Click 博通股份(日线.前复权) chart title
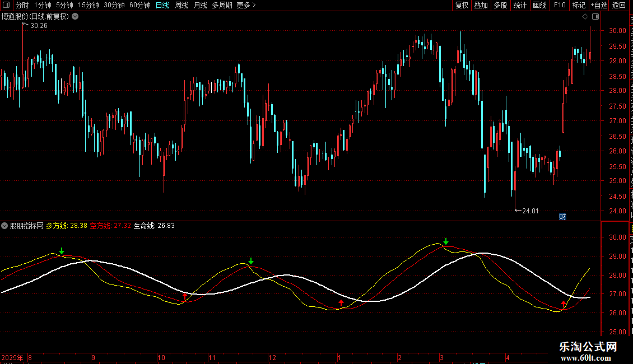Viewport: 633px width, 364px height. tap(35, 17)
